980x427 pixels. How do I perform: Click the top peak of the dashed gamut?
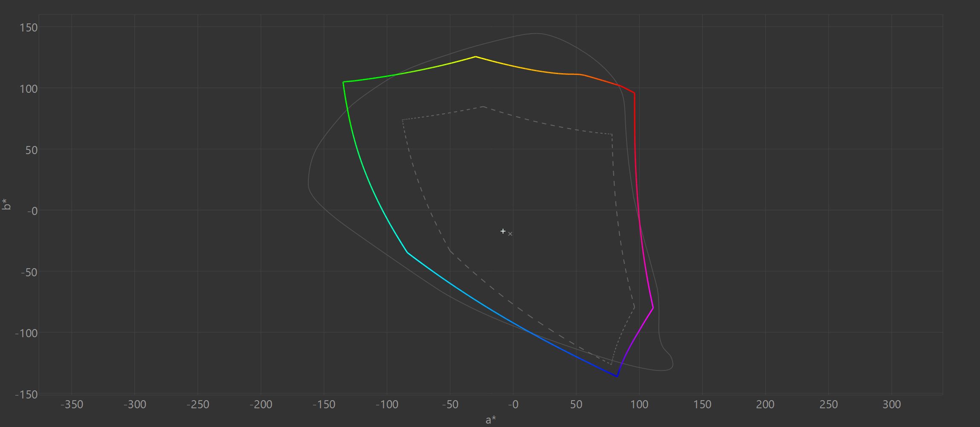click(x=483, y=107)
